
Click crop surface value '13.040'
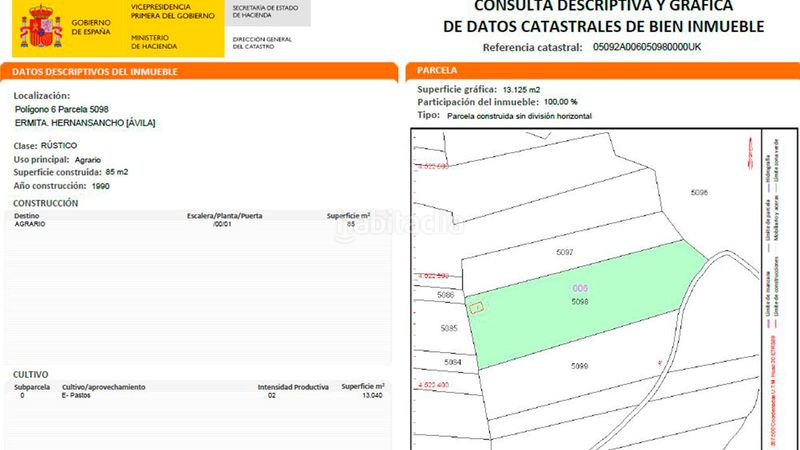coord(372,395)
